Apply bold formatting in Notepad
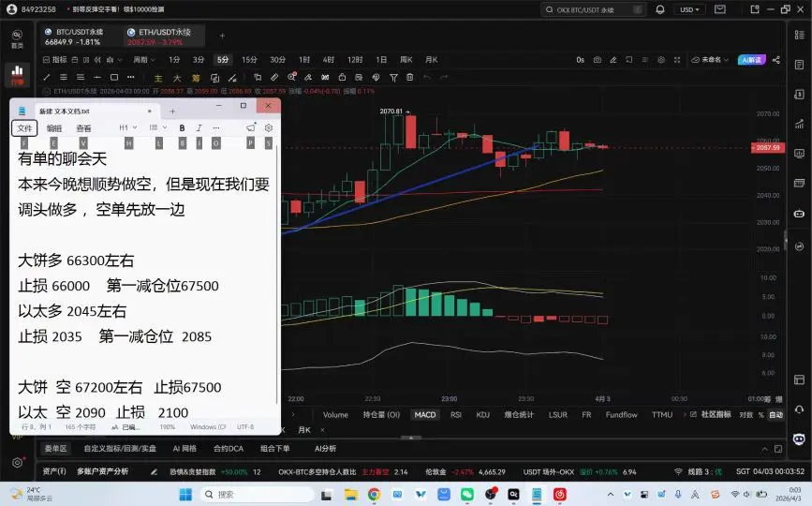 tap(182, 128)
